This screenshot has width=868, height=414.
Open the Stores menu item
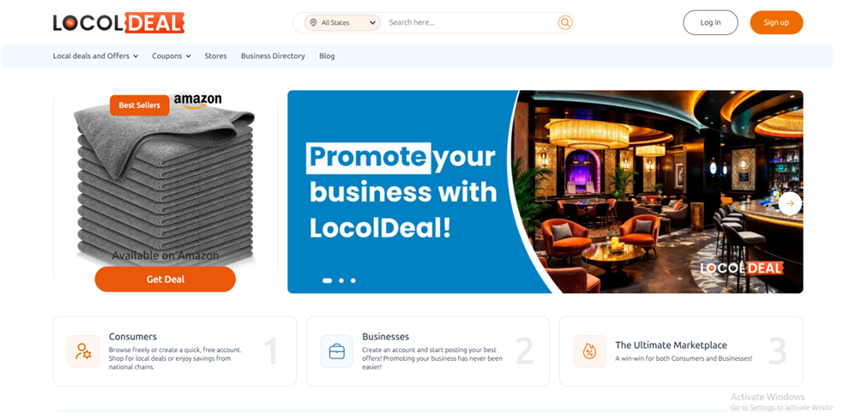tap(215, 56)
